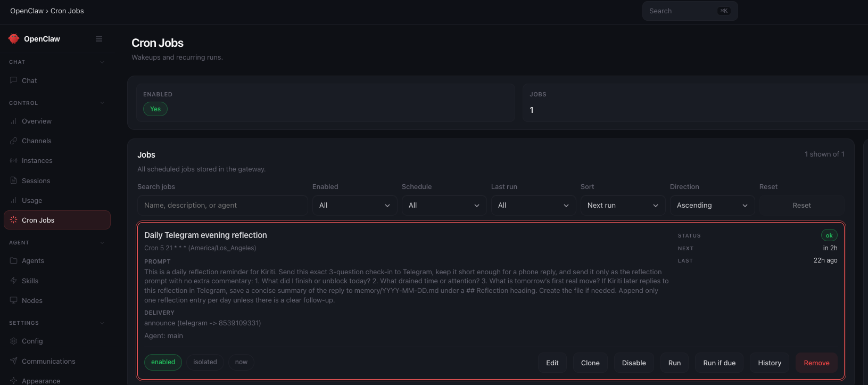This screenshot has height=385, width=868.
Task: Collapse the Control section chevron
Action: (102, 103)
